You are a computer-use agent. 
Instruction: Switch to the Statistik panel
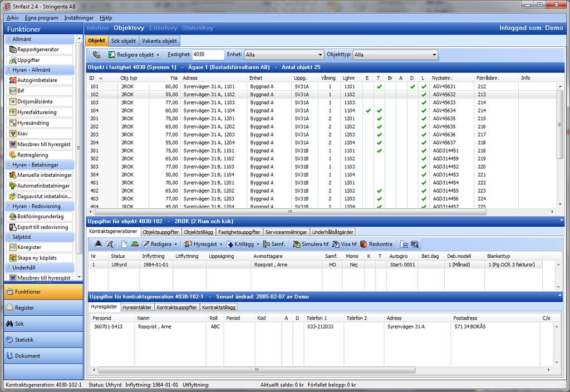pyautogui.click(x=43, y=340)
